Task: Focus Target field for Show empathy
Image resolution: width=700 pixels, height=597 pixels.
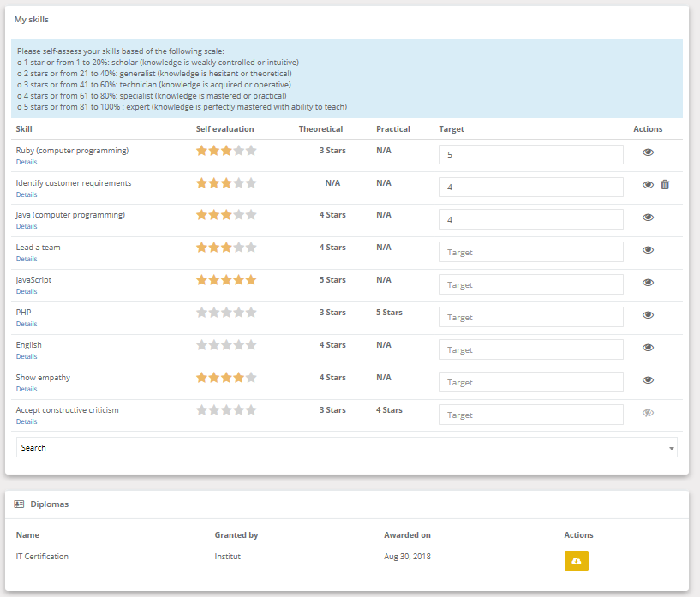Action: 531,382
